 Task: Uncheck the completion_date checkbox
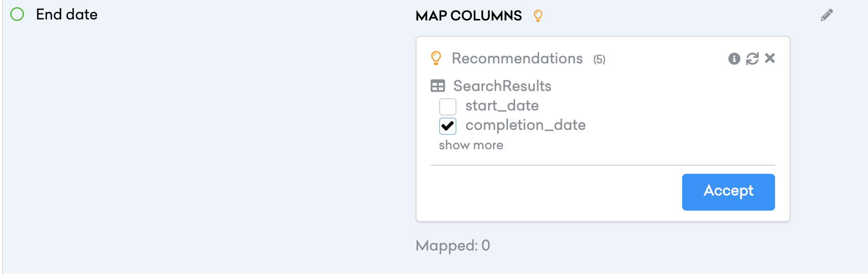[x=448, y=126]
